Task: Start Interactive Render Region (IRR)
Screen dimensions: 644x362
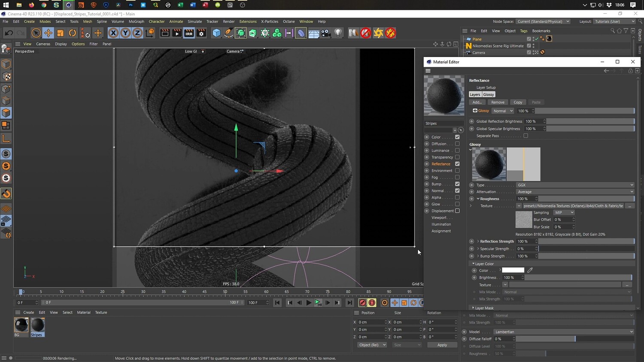Action: click(x=189, y=33)
